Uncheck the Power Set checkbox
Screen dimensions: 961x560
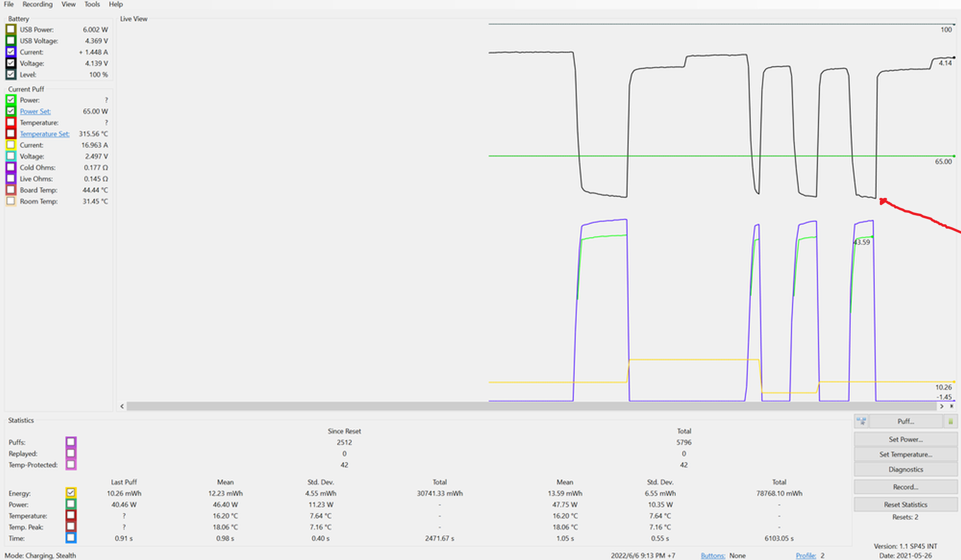(11, 111)
